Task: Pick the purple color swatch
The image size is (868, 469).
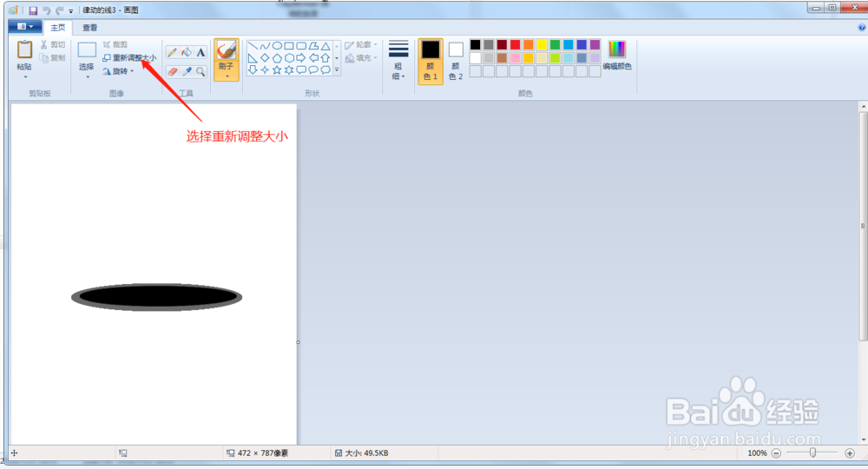Action: (x=595, y=45)
